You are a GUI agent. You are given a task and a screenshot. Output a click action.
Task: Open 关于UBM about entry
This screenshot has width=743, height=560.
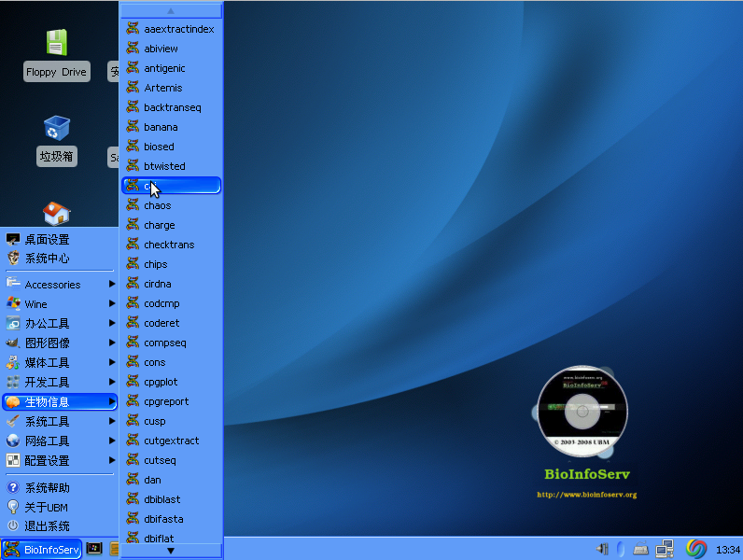[x=60, y=507]
